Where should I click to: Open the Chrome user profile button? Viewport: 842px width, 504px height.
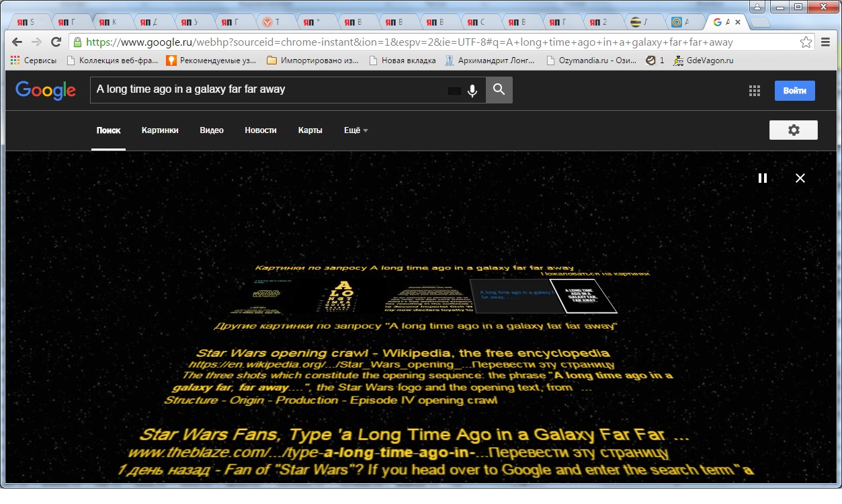click(757, 7)
